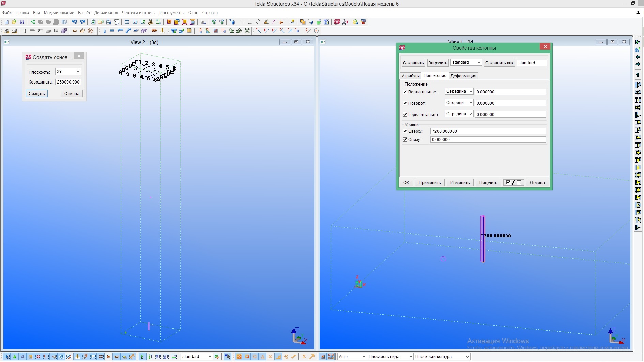Open the Моделирование menu
This screenshot has width=644, height=362.
point(59,13)
